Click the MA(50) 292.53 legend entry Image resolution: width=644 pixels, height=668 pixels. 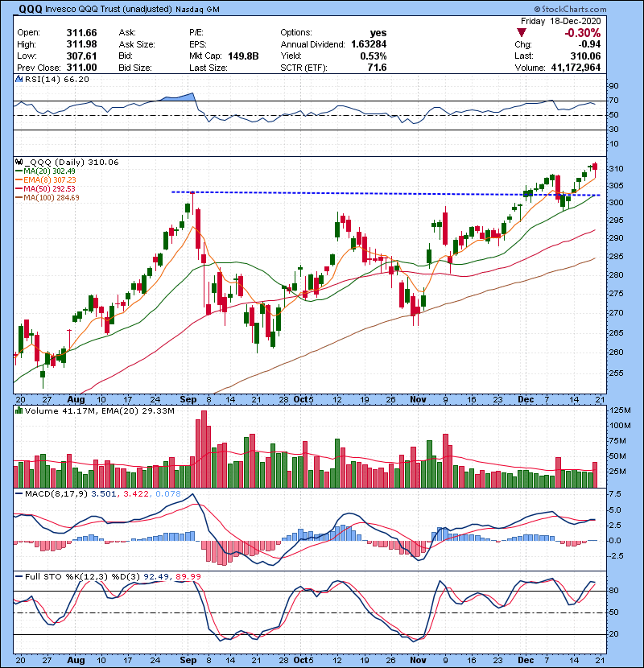(x=47, y=188)
